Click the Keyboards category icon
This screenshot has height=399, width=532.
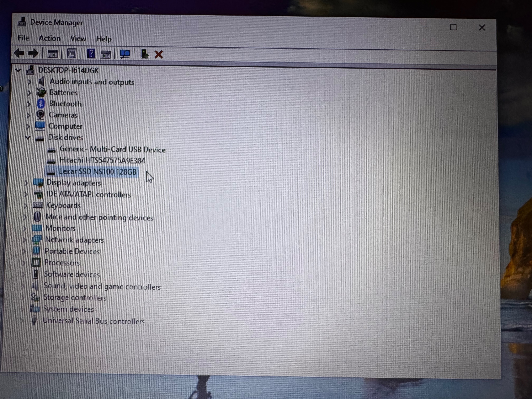click(x=37, y=205)
